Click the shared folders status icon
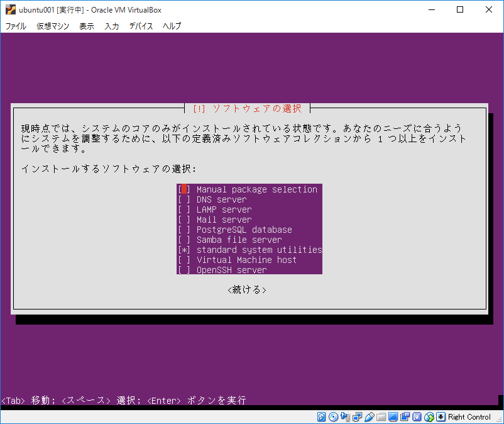Image resolution: width=504 pixels, height=424 pixels. [x=381, y=417]
